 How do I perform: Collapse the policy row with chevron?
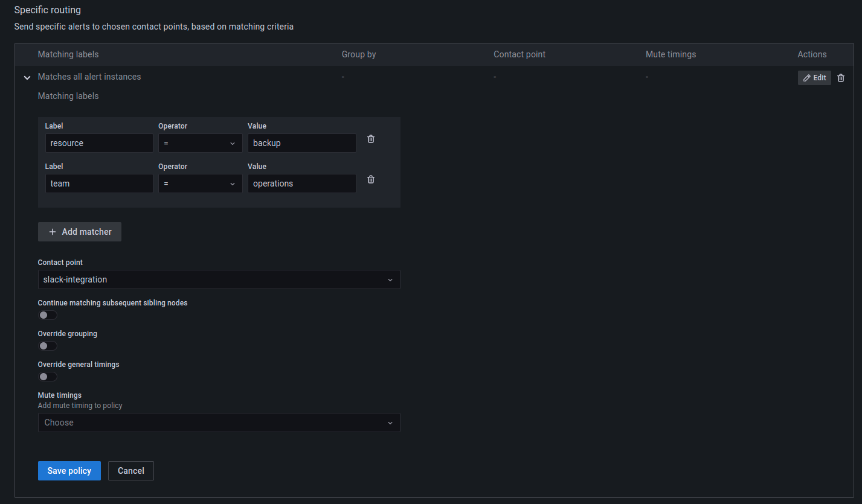tap(27, 78)
